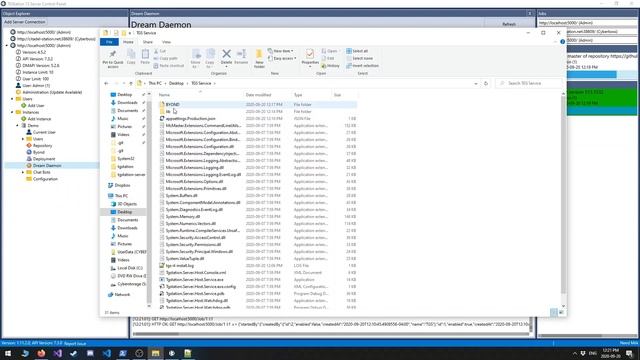Collapse the Demo instance node
This screenshot has height=360, width=640.
(x=18, y=125)
